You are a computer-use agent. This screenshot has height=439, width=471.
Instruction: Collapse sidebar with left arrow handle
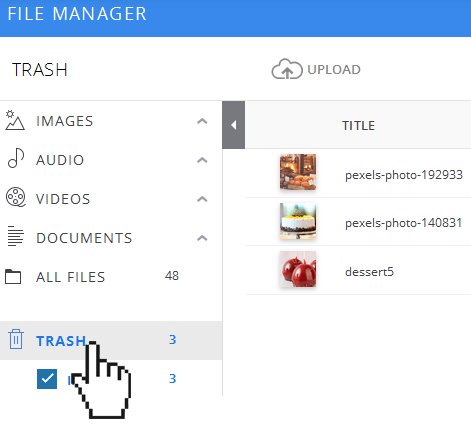[234, 125]
